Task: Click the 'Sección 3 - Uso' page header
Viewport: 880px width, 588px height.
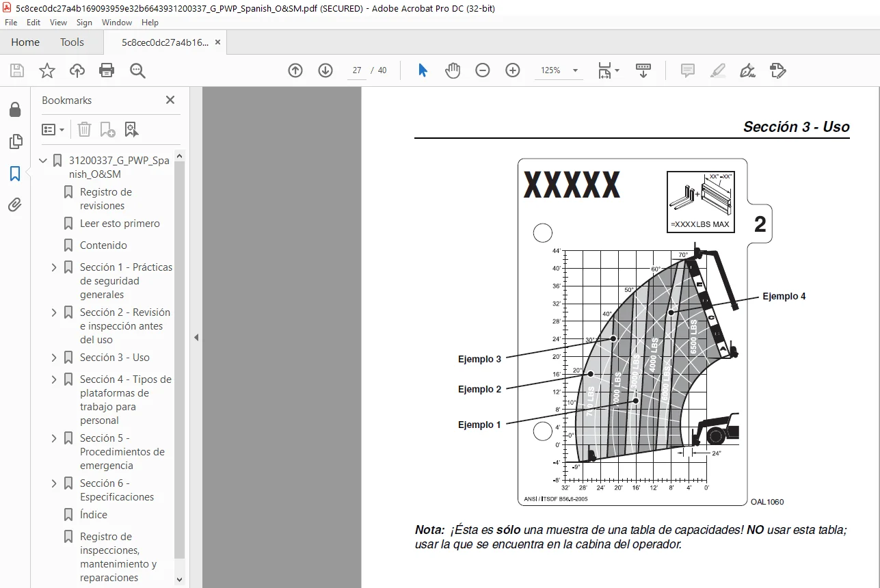Action: coord(797,126)
